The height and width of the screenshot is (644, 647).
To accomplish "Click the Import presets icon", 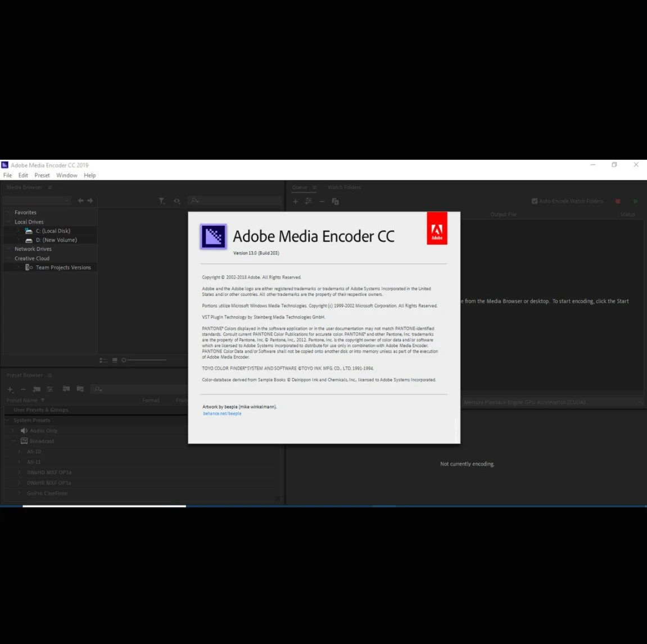I will 66,389.
